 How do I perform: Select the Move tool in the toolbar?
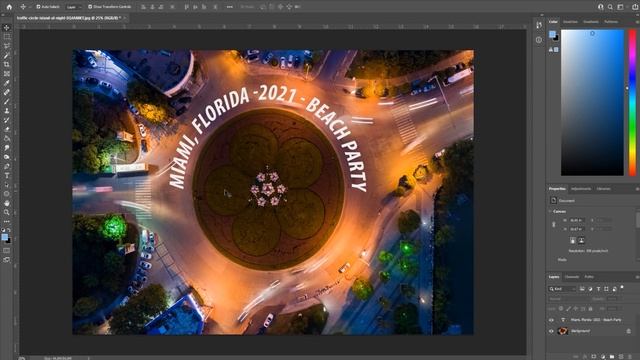tap(7, 28)
